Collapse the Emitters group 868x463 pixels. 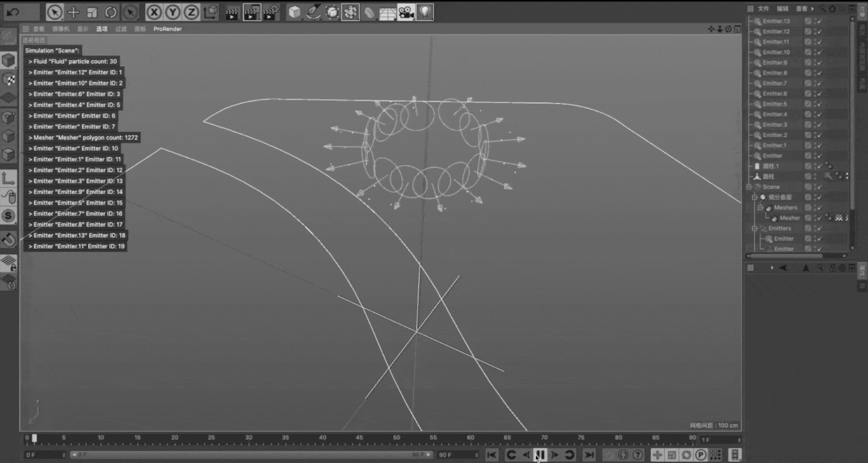755,228
